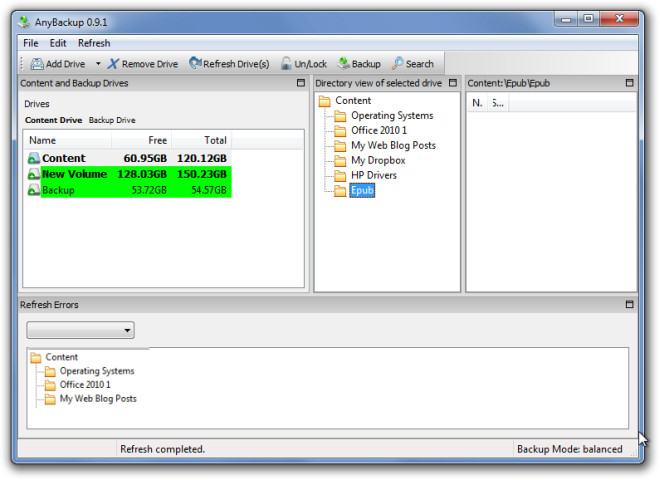The image size is (660, 480).
Task: Click the Add Drive toolbar icon
Action: [37, 64]
